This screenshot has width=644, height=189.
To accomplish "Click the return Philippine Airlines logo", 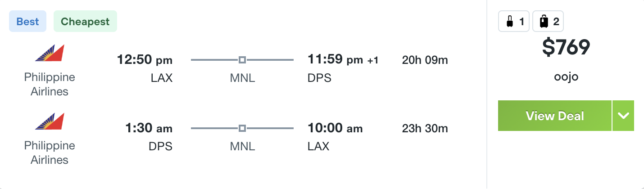I will (50, 121).
